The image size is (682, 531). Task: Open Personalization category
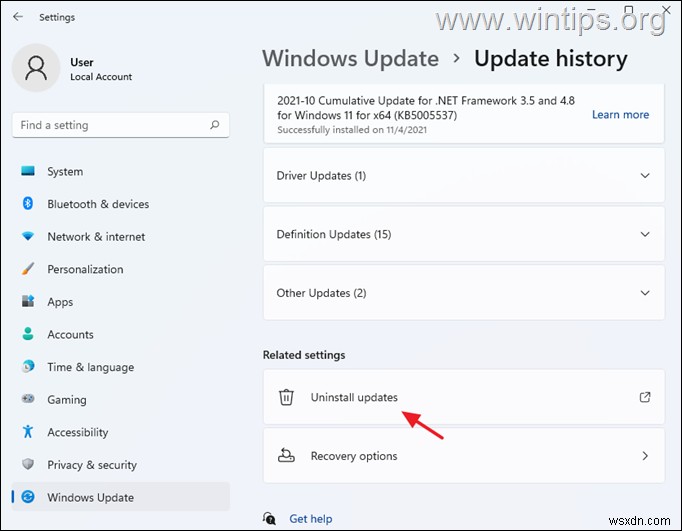[120, 269]
